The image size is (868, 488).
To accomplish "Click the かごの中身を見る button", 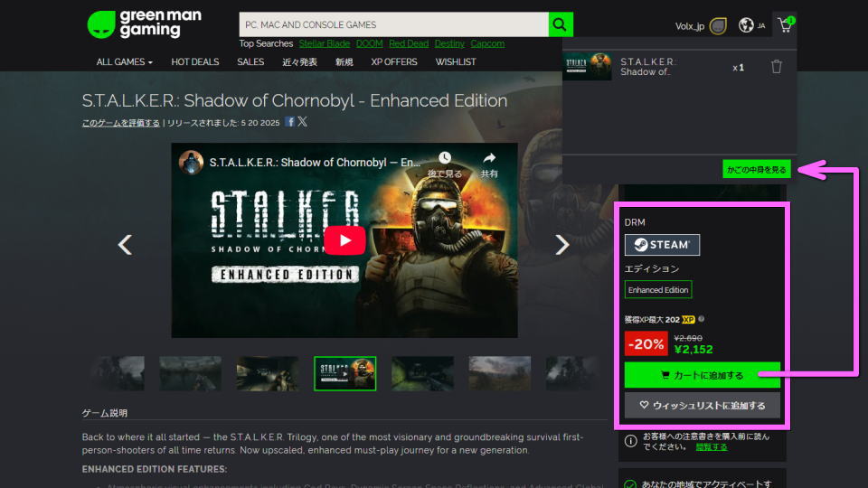I will (756, 169).
